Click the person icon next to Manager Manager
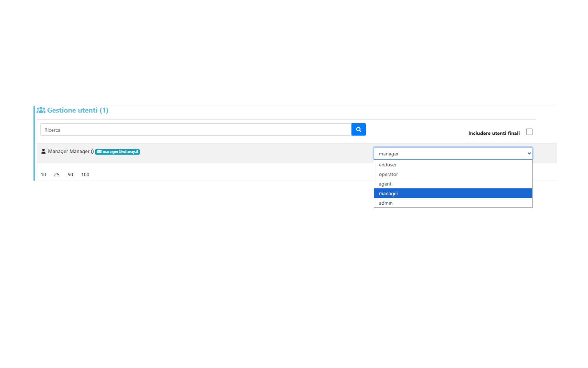This screenshot has width=588, height=368. click(44, 151)
